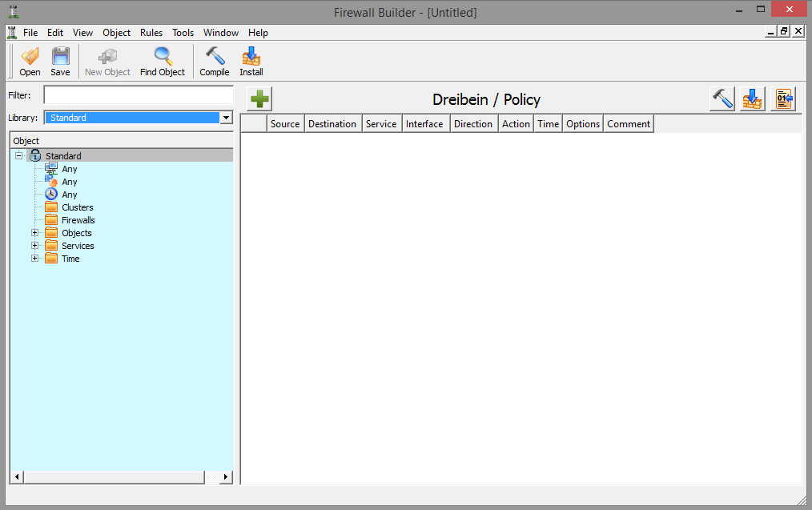Click the Install icon in main toolbar

point(251,61)
